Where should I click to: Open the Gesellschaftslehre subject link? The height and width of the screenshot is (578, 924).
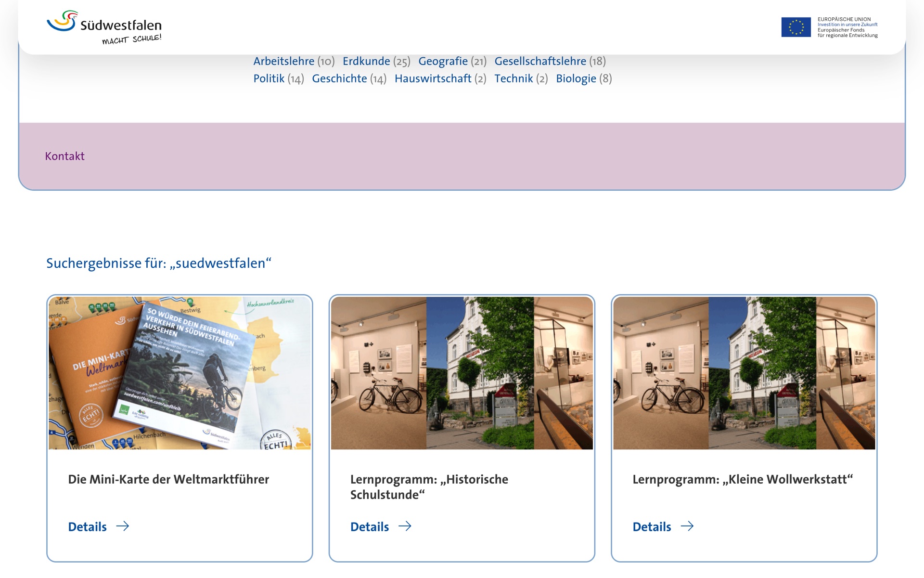540,61
